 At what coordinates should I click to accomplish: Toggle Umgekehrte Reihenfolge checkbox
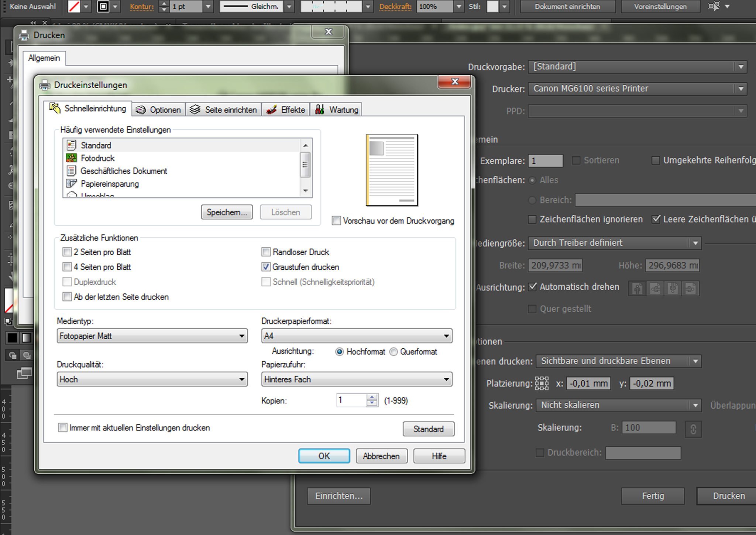coord(656,160)
